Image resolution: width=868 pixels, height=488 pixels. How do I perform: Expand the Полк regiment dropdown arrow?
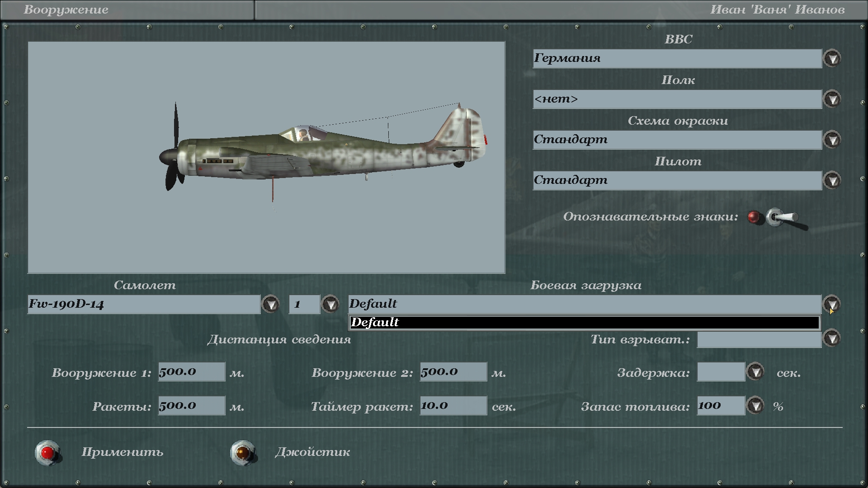pos(832,99)
